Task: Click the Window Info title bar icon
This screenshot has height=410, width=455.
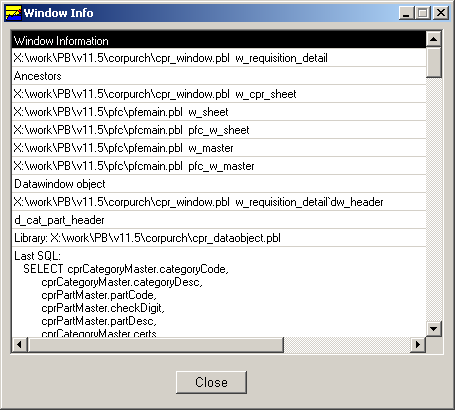Action: pos(13,13)
